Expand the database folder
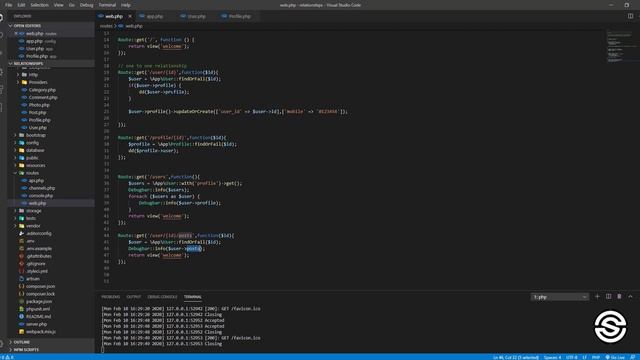 (35, 150)
